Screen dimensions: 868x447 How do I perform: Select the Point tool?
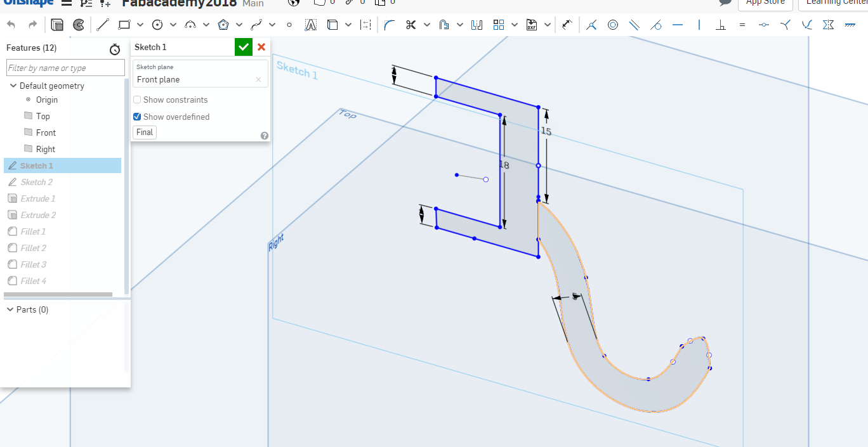coord(289,25)
